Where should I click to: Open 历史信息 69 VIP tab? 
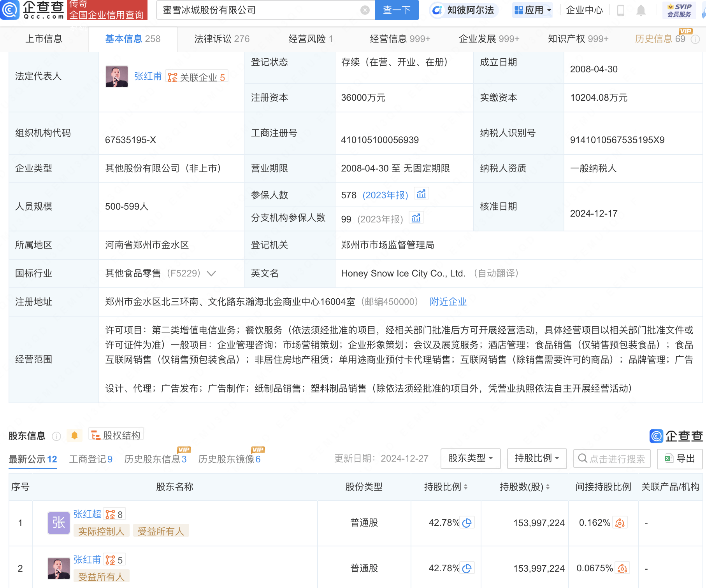[660, 39]
